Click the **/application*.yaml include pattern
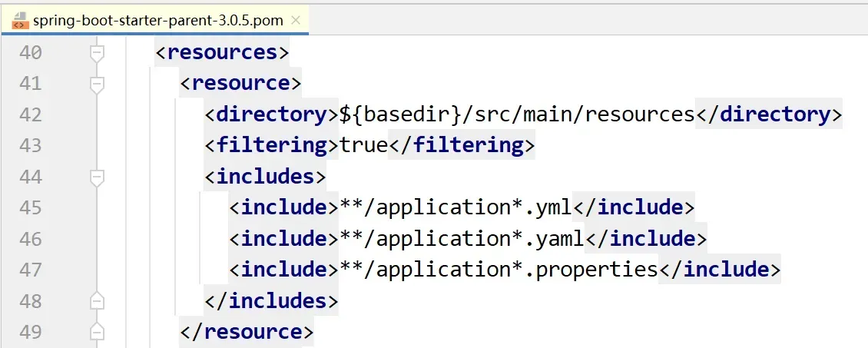 [462, 239]
